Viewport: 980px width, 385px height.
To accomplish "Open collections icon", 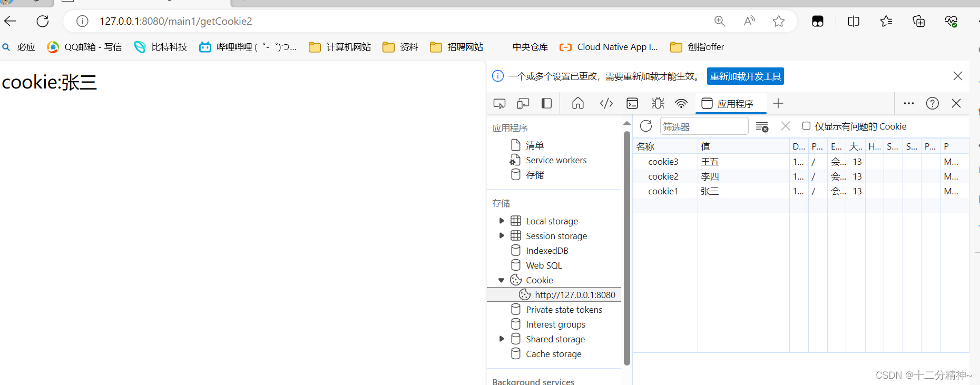I will [919, 21].
